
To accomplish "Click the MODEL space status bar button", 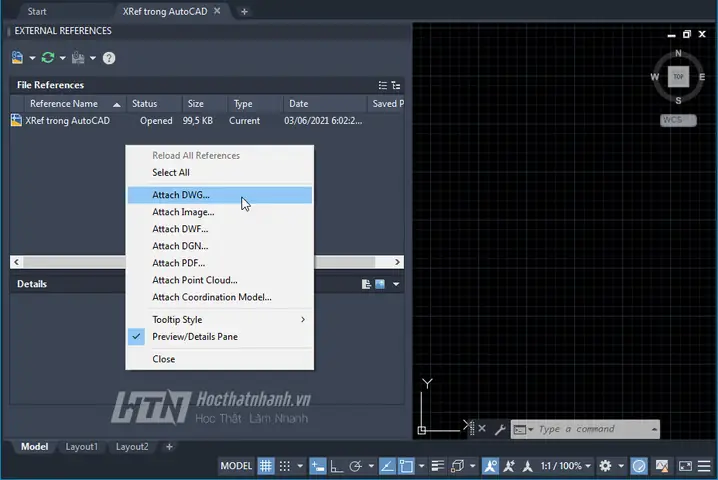I will [236, 466].
